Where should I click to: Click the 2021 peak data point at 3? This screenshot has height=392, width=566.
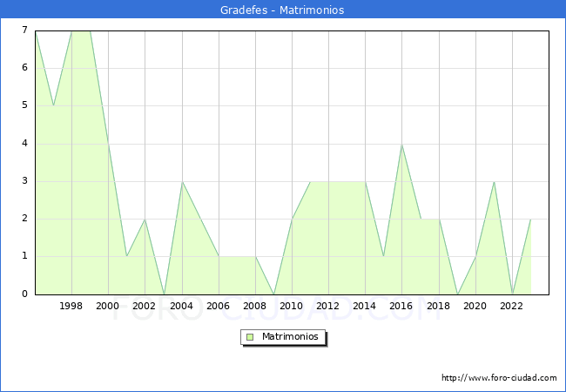[494, 182]
